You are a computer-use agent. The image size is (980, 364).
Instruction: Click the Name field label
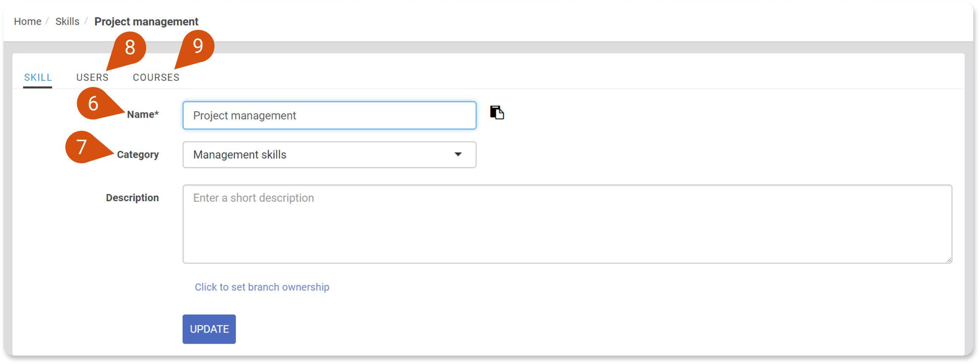coord(143,114)
